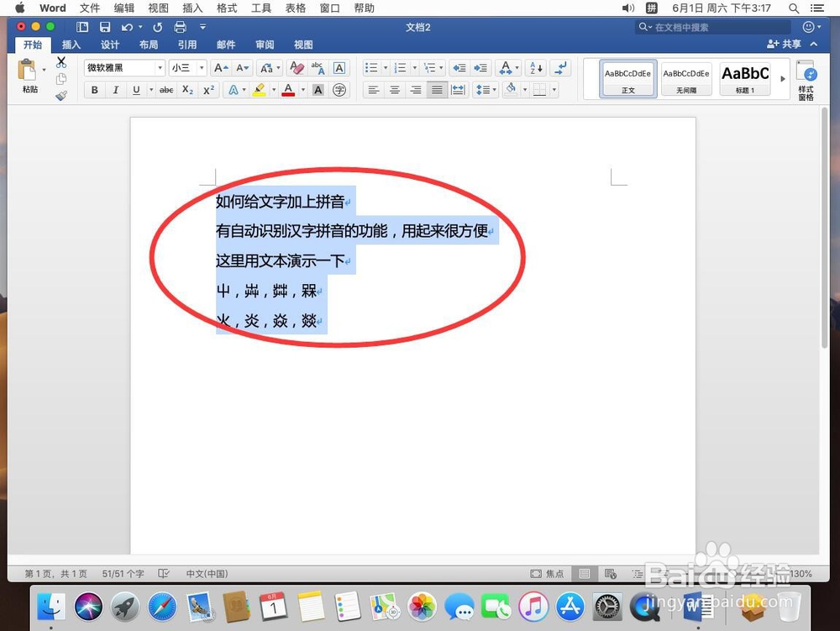Toggle show paragraph marks icon

[560, 68]
